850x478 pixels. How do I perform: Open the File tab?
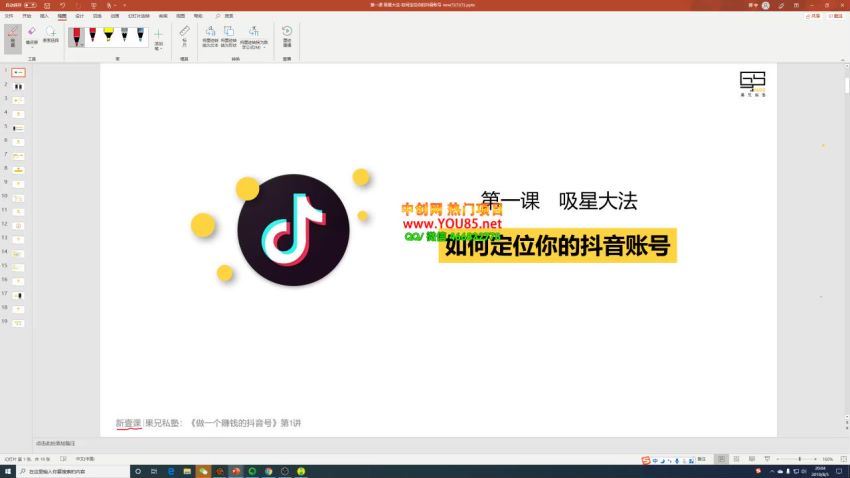pyautogui.click(x=9, y=16)
